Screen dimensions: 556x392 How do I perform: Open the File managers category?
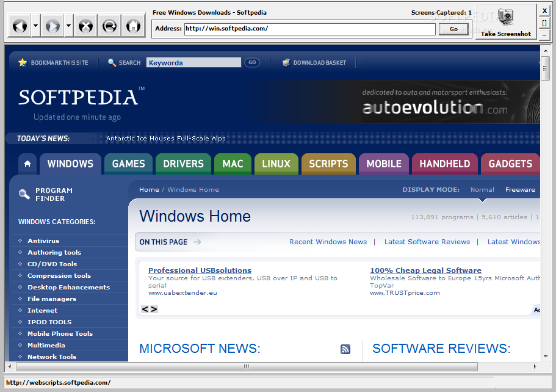52,299
